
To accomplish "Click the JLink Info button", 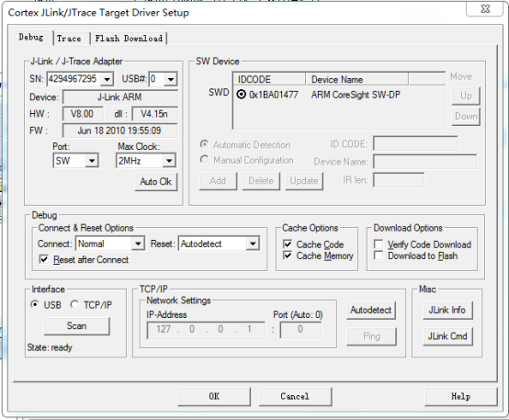I will coord(447,311).
